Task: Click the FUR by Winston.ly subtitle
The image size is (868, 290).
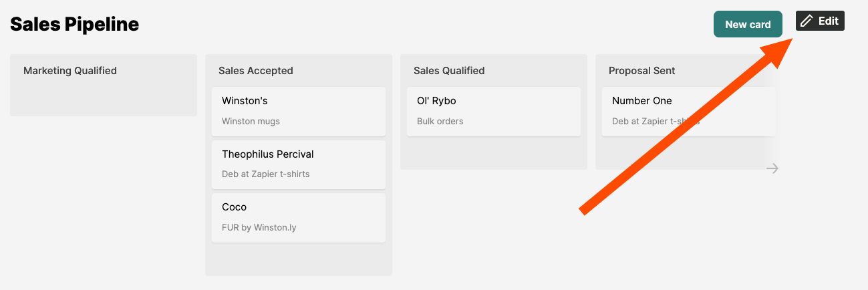Action: 259,227
